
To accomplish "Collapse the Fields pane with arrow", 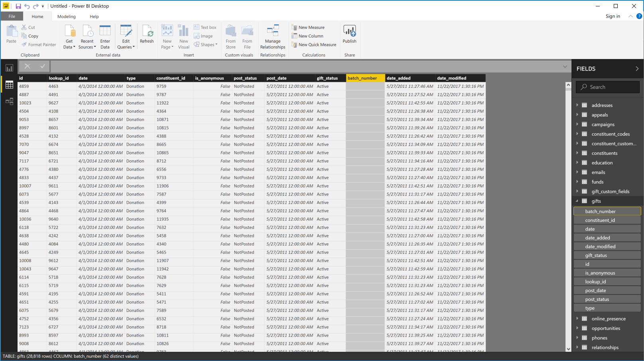I will point(637,69).
